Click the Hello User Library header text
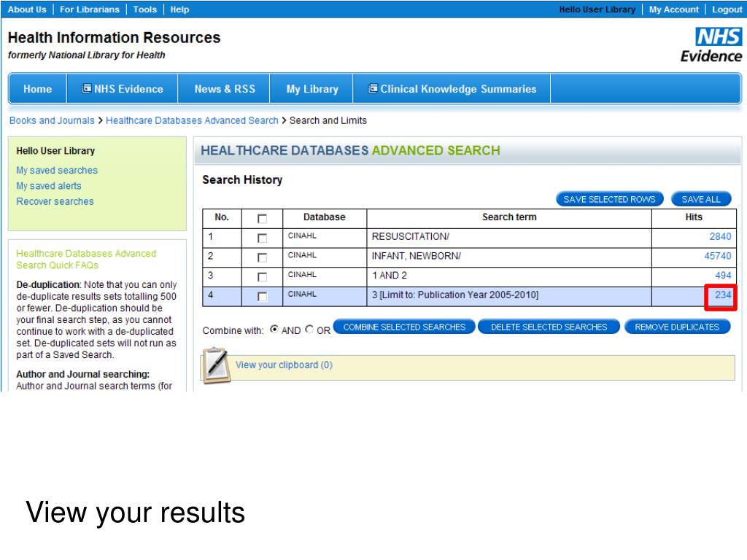The width and height of the screenshot is (747, 560). pyautogui.click(x=597, y=9)
